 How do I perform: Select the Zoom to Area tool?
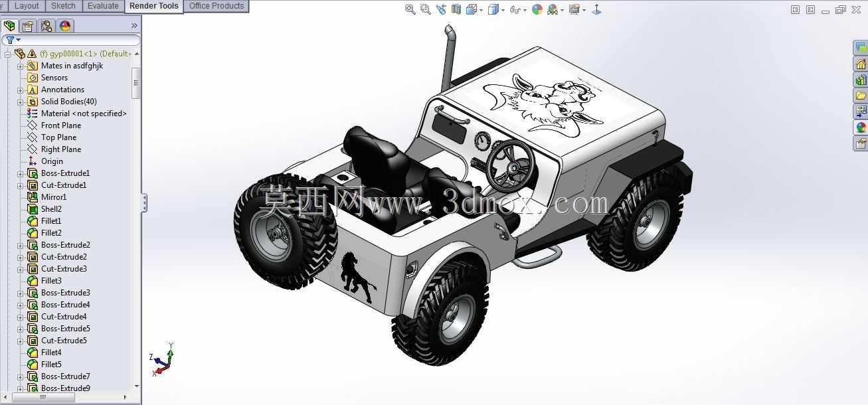tap(426, 9)
